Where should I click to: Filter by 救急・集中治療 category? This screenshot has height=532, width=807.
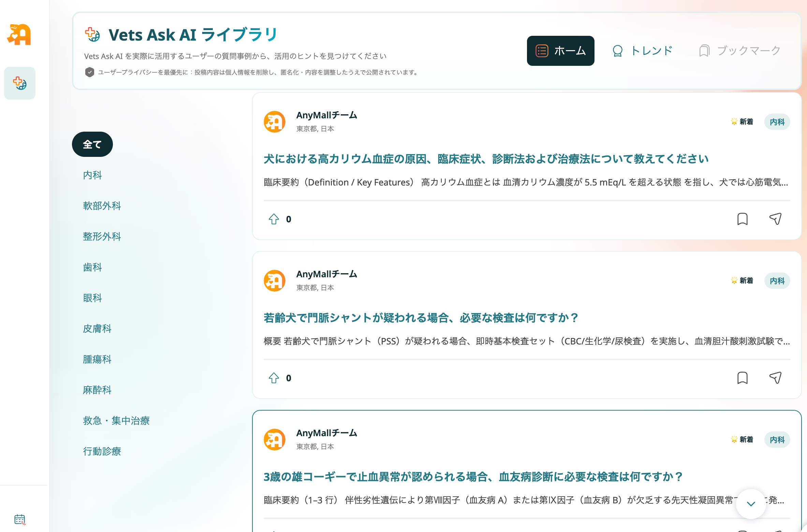[x=116, y=420]
